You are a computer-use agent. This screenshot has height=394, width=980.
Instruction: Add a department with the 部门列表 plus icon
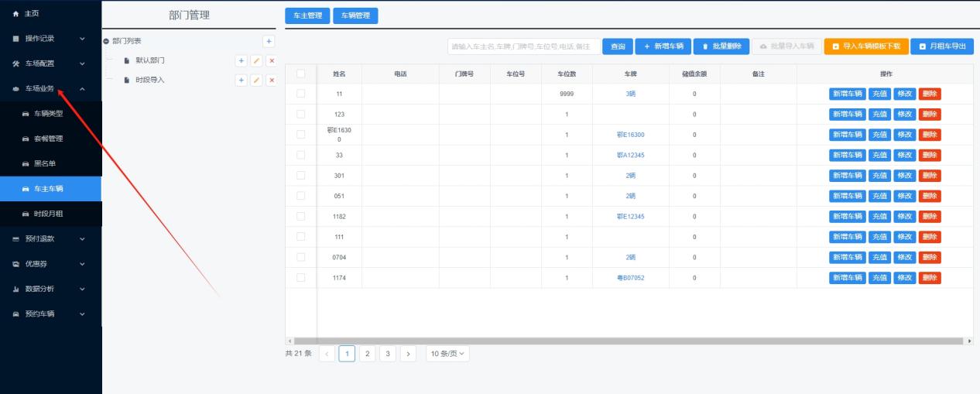269,41
